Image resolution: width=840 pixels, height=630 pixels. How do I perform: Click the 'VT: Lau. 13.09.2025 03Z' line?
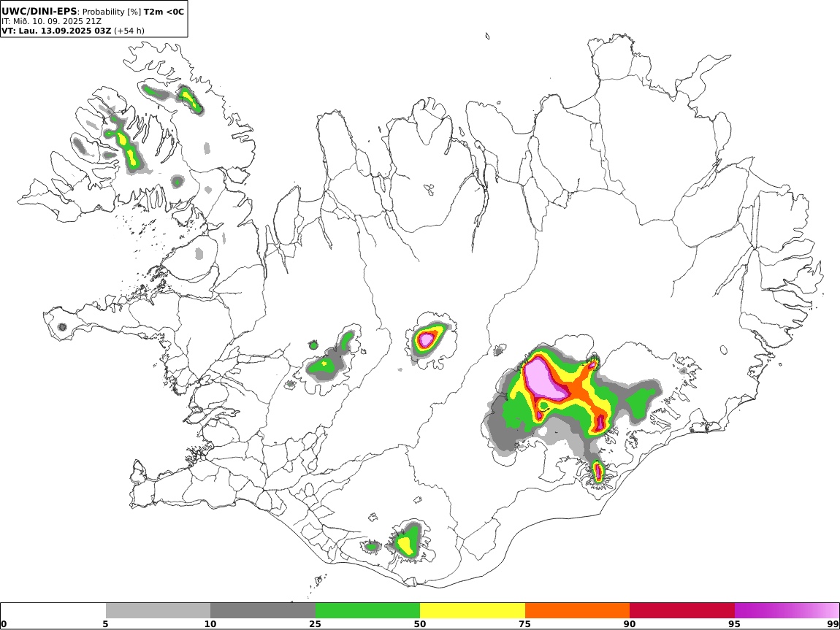coord(56,31)
